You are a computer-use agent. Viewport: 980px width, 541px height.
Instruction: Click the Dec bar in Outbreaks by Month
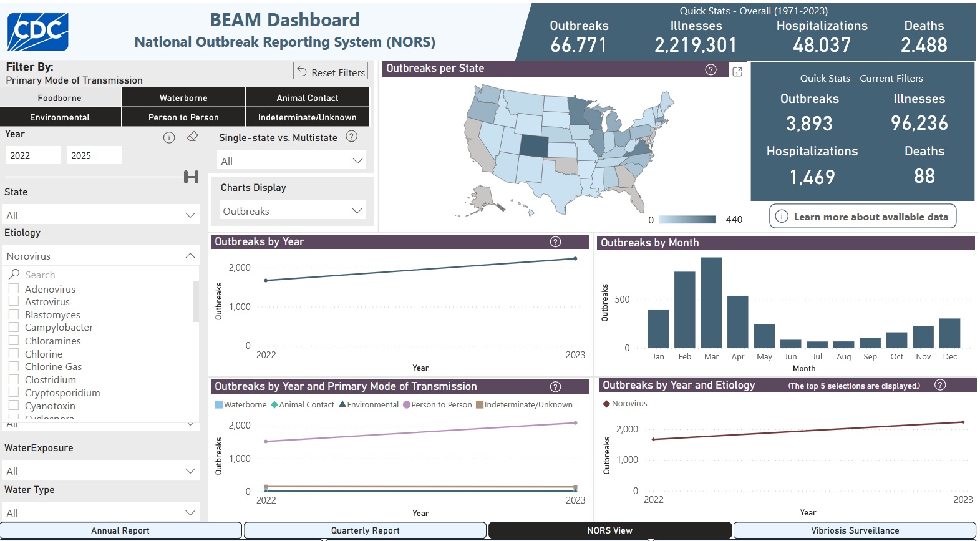(950, 333)
